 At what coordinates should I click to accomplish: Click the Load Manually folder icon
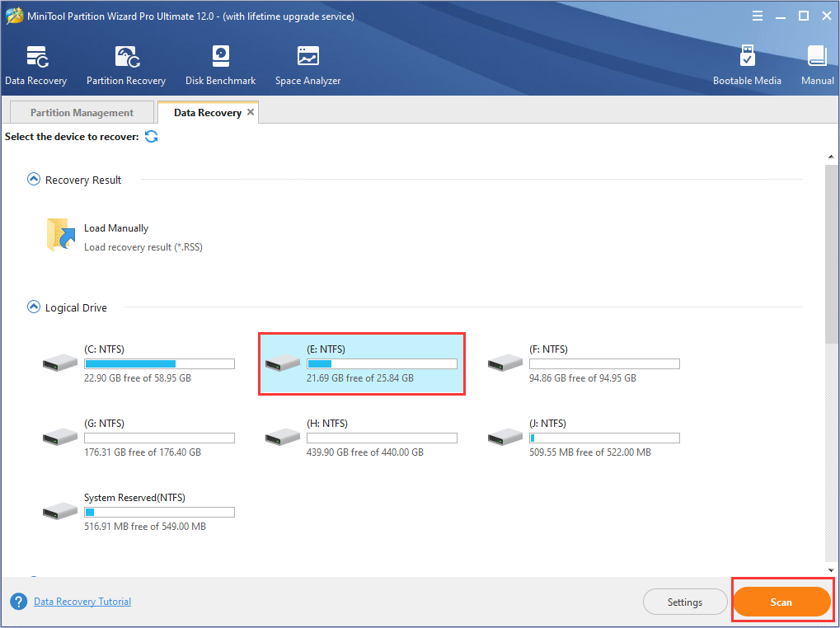click(60, 235)
